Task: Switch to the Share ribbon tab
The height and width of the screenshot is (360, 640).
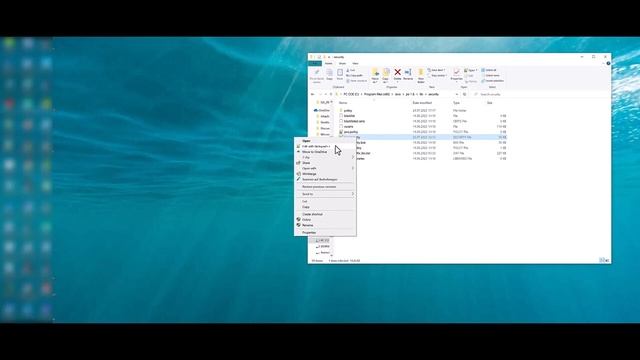Action: 342,63
